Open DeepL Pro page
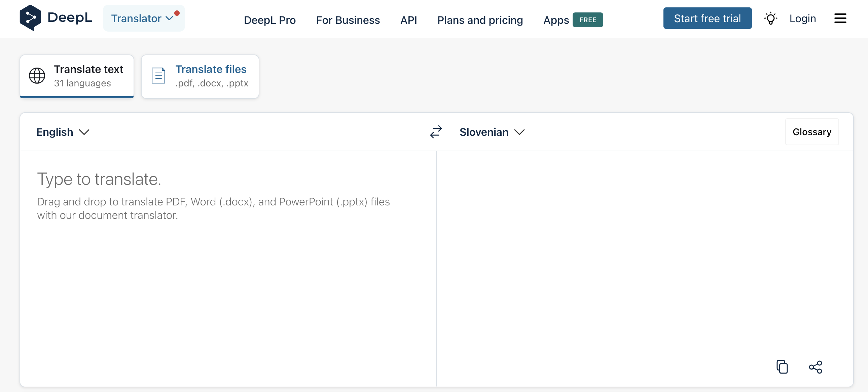The image size is (868, 392). click(269, 20)
